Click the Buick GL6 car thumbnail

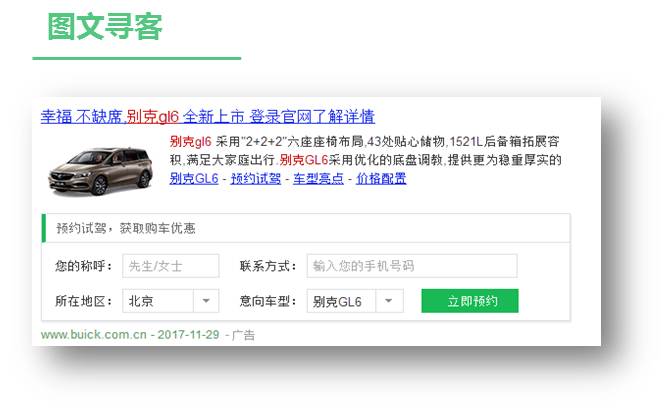click(101, 171)
